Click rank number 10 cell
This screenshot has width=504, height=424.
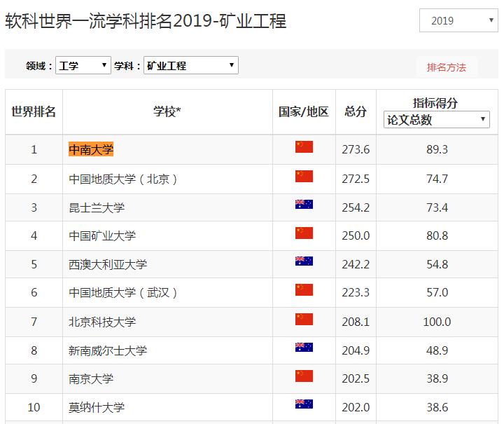[34, 407]
